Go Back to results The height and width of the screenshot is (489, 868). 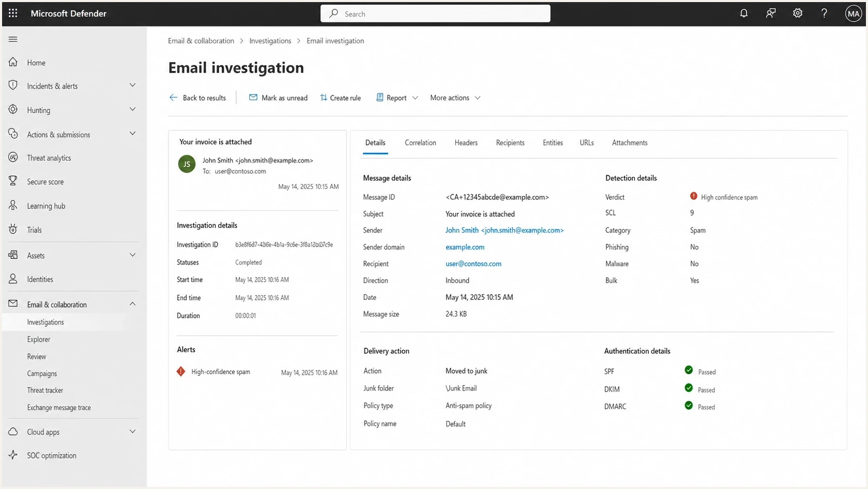(x=198, y=98)
